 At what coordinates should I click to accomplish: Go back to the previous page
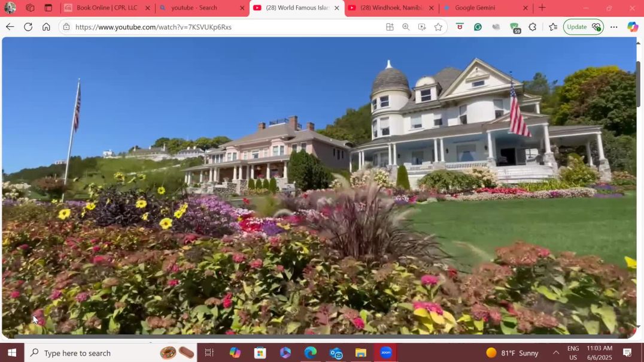coord(10,27)
